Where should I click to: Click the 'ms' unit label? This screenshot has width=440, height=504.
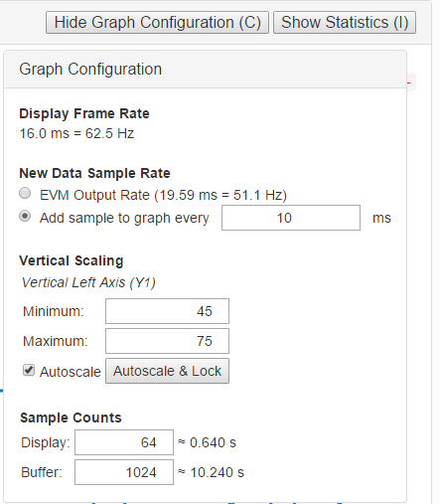(x=381, y=218)
